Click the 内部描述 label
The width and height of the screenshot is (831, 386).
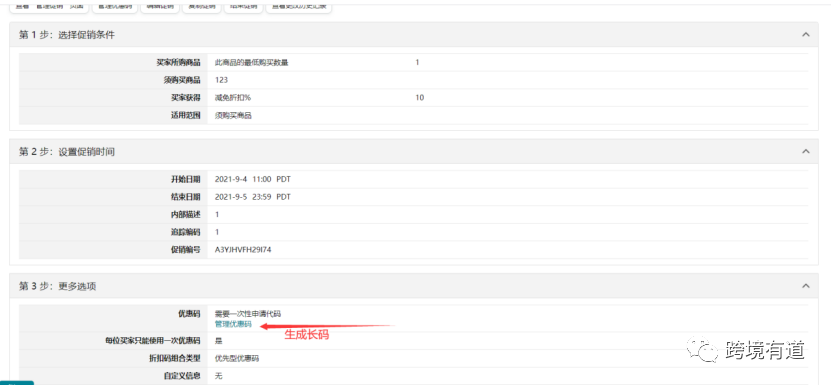click(x=185, y=214)
